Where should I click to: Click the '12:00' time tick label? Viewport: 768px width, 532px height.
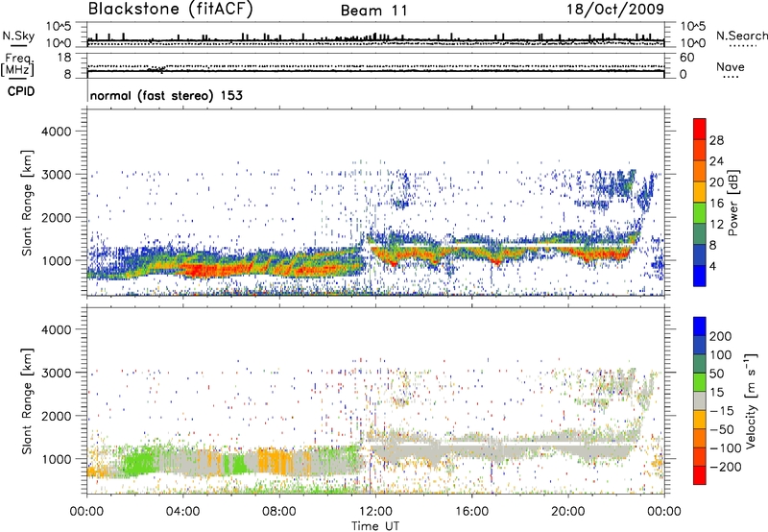[375, 512]
